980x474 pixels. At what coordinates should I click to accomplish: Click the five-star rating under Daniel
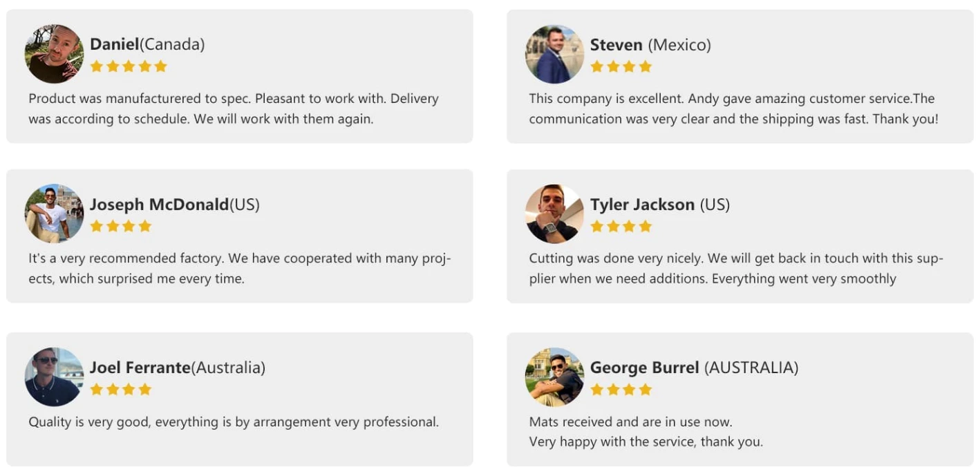pyautogui.click(x=129, y=66)
